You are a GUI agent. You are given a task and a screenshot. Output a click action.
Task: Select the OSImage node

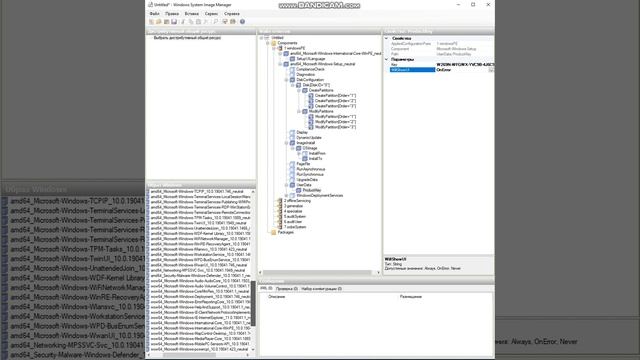click(x=310, y=148)
